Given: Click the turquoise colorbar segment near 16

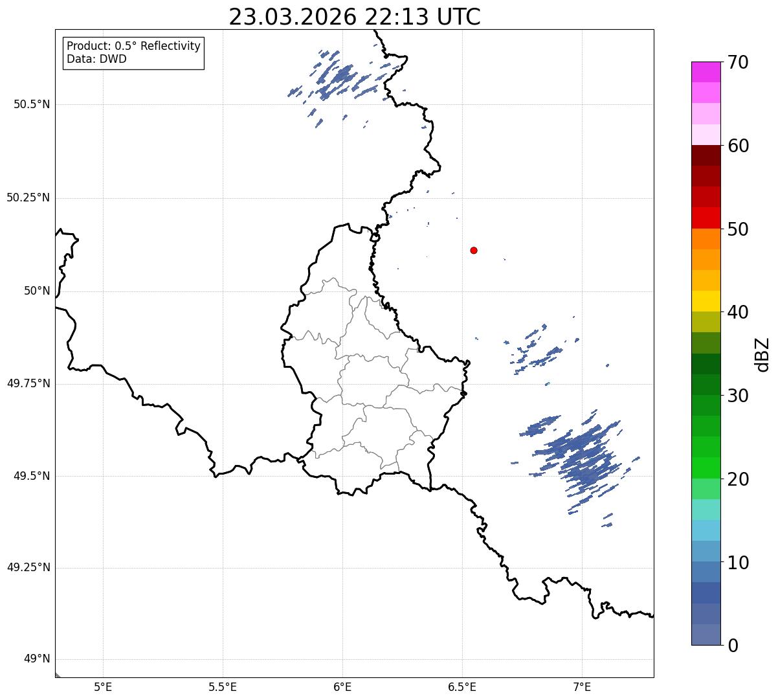Looking at the screenshot, I should pos(706,510).
